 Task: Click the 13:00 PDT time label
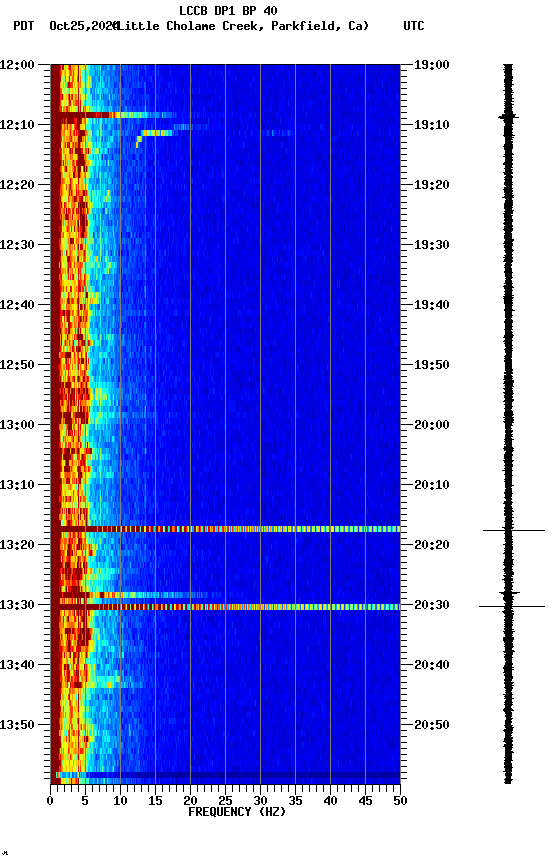[17, 425]
